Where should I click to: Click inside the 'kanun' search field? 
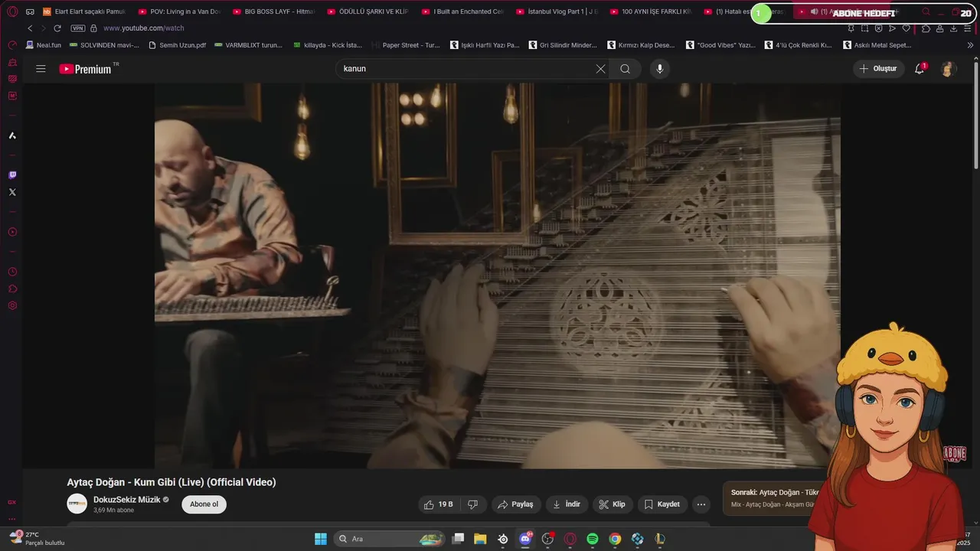(x=465, y=69)
